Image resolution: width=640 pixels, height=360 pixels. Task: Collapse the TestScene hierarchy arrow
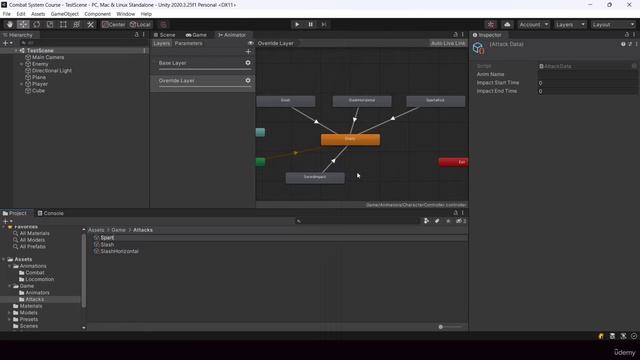[16, 51]
